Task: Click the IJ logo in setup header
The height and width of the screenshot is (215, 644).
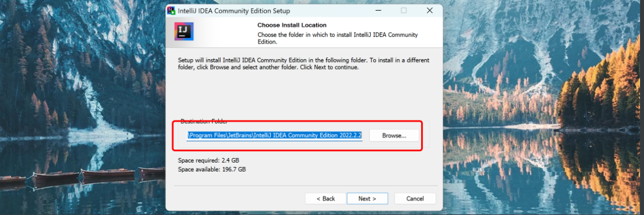Action: pos(184,32)
